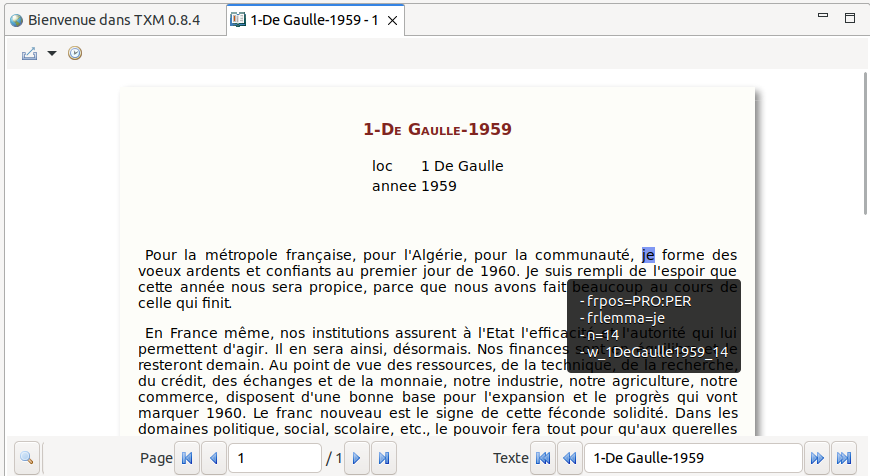Click the word "communauté" in the text
This screenshot has width=870, height=476.
click(584, 255)
